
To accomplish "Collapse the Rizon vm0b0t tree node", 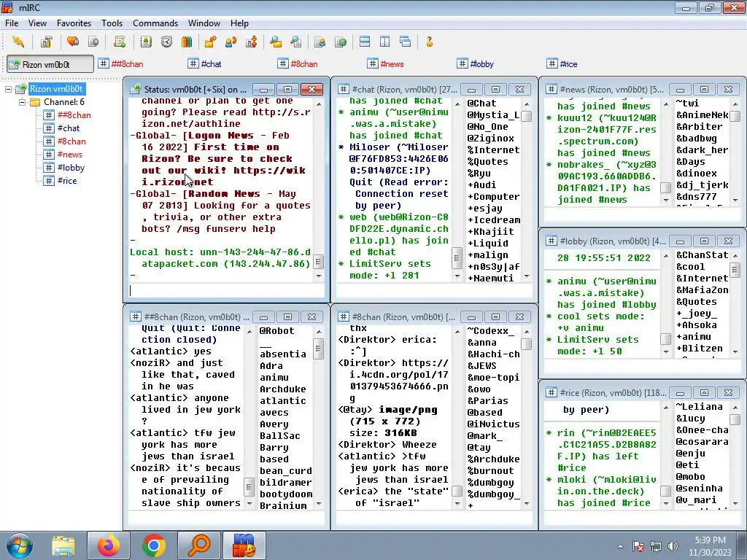I will tap(8, 89).
